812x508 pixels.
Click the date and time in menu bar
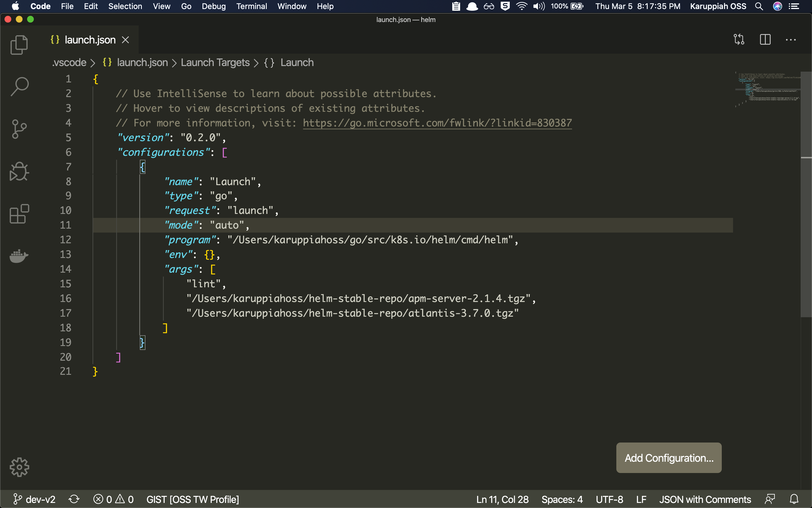point(638,6)
